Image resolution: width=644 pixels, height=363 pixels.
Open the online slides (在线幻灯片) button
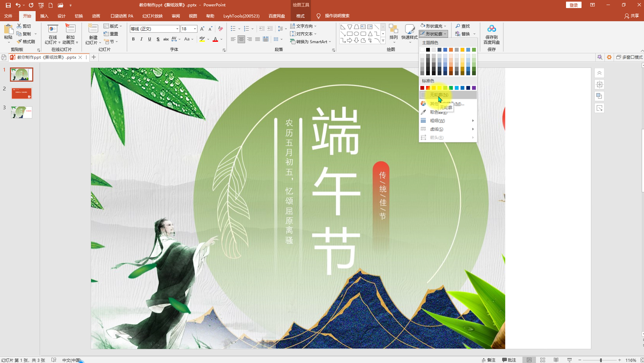(52, 34)
